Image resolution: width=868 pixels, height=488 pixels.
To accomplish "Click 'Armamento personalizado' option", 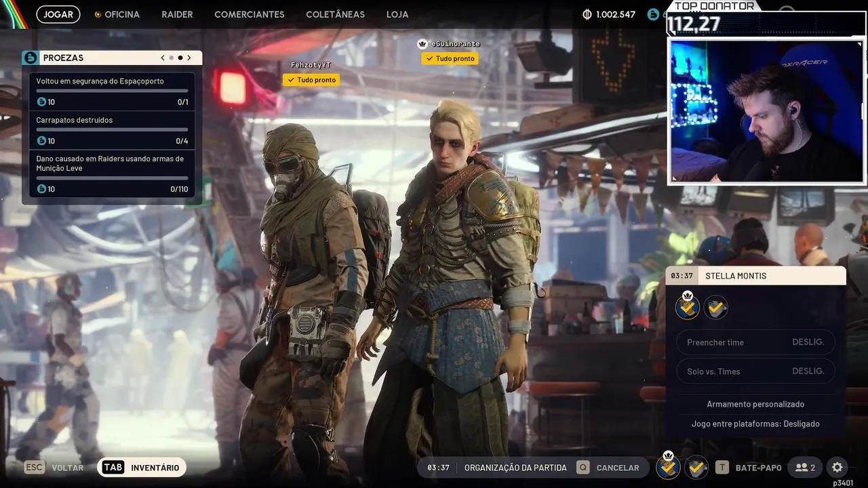I will tap(755, 404).
